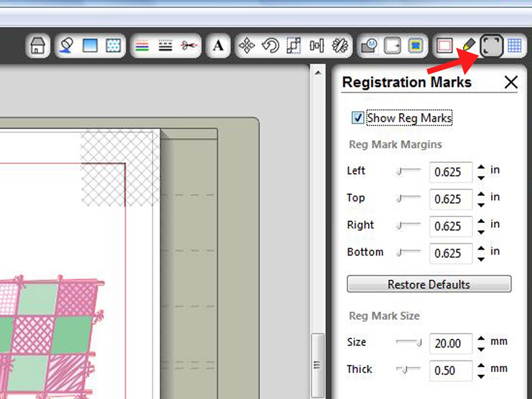Click the Bottom margin value field
The image size is (532, 399).
pyautogui.click(x=450, y=254)
